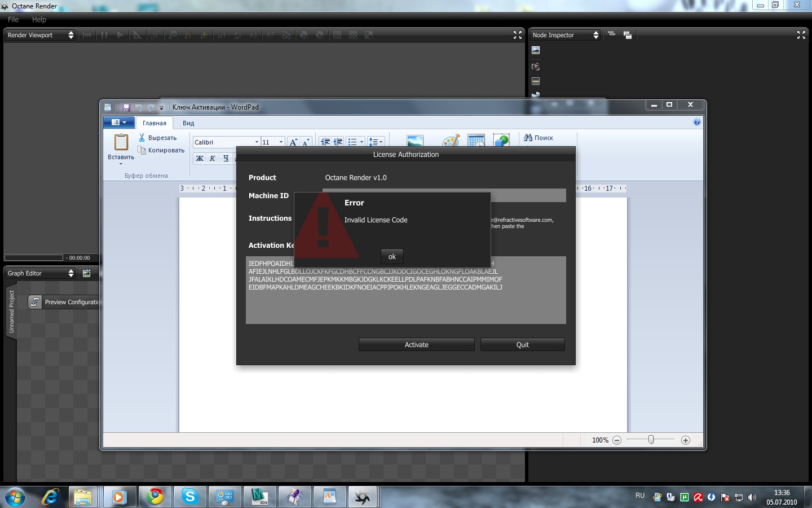Viewport: 812px width, 508px height.
Task: Toggle bold (Ж) formatting in WordPad
Action: point(200,159)
